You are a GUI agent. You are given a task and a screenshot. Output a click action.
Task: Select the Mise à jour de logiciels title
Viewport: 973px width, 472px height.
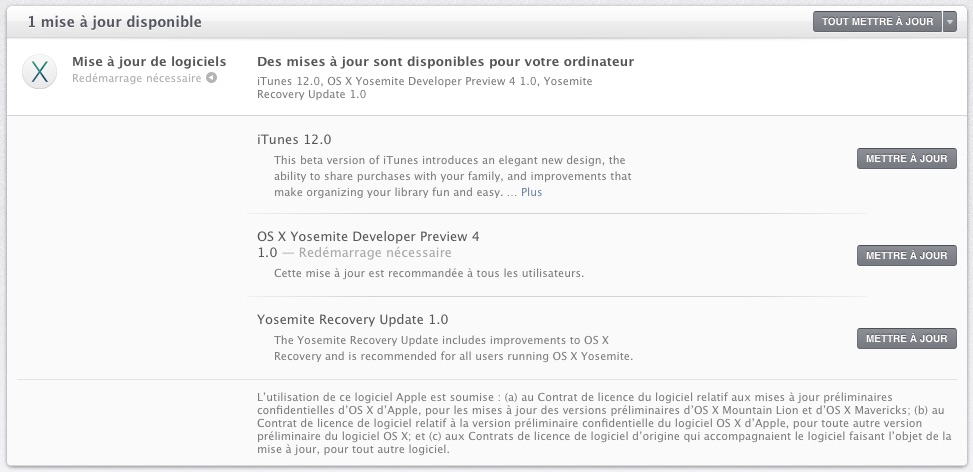point(149,62)
